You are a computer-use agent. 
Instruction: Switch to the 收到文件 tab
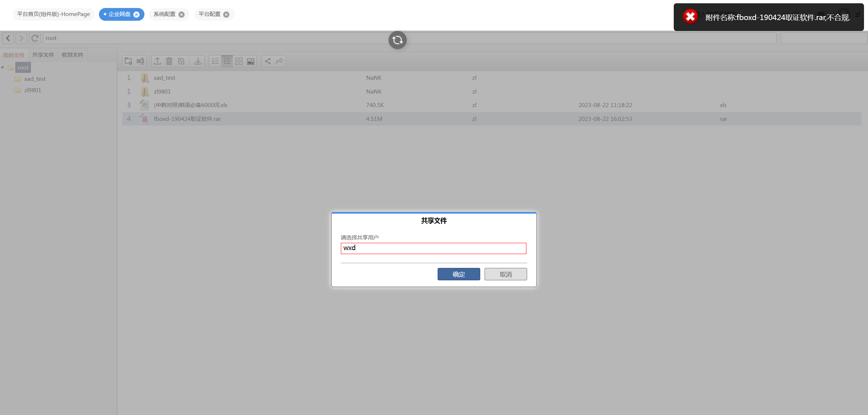coord(72,55)
